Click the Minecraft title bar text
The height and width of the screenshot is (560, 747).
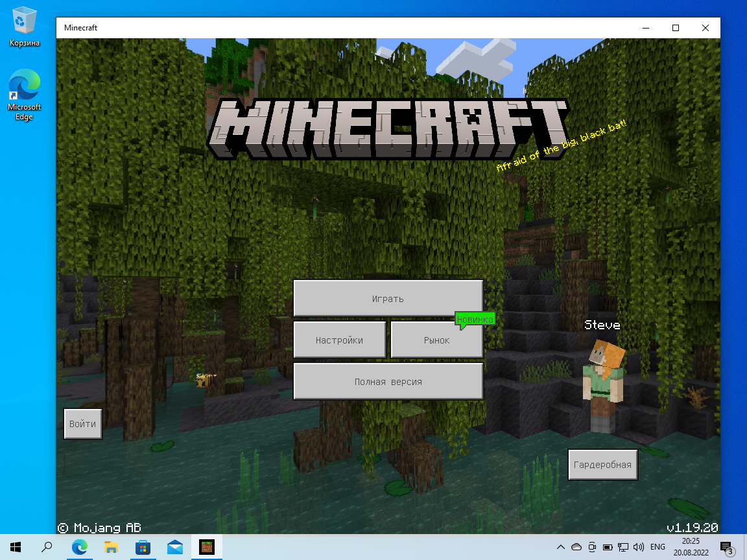click(80, 28)
